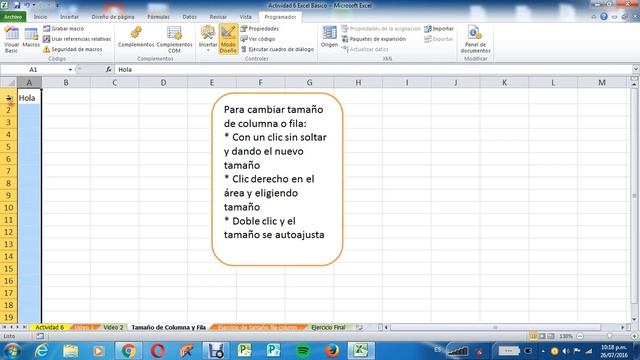Undo with Quick Access toolbar arrow

(x=27, y=5)
